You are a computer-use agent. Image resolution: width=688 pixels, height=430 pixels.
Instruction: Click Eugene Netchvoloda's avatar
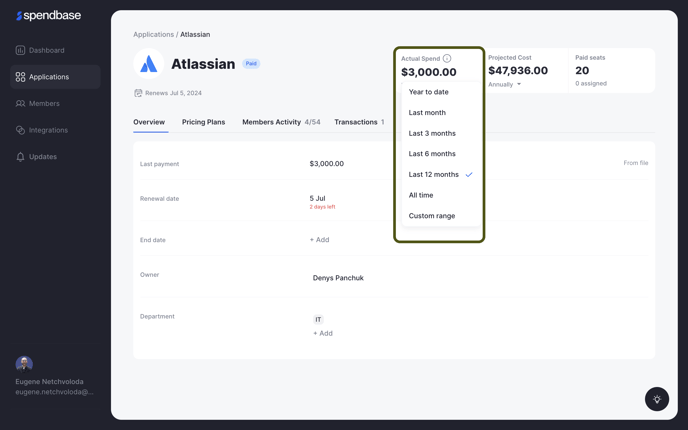click(x=24, y=364)
